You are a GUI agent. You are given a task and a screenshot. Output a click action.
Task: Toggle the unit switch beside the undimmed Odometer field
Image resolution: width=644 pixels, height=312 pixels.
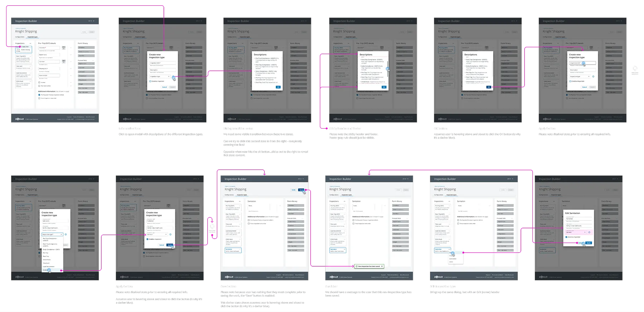(x=64, y=48)
